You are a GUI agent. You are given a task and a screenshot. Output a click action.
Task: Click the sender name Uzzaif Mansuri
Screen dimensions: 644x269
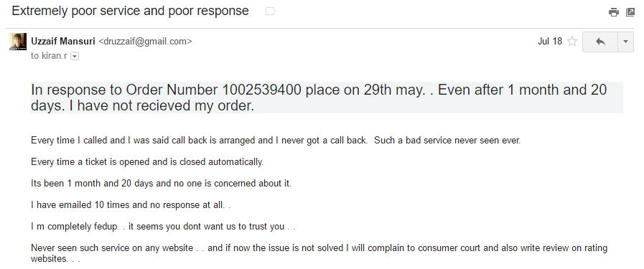(x=63, y=42)
